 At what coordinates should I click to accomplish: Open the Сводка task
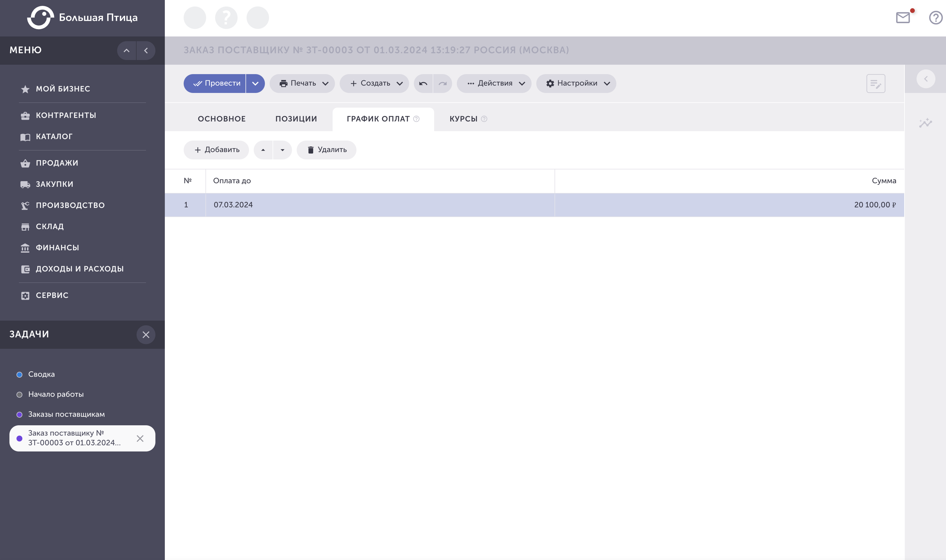tap(42, 374)
